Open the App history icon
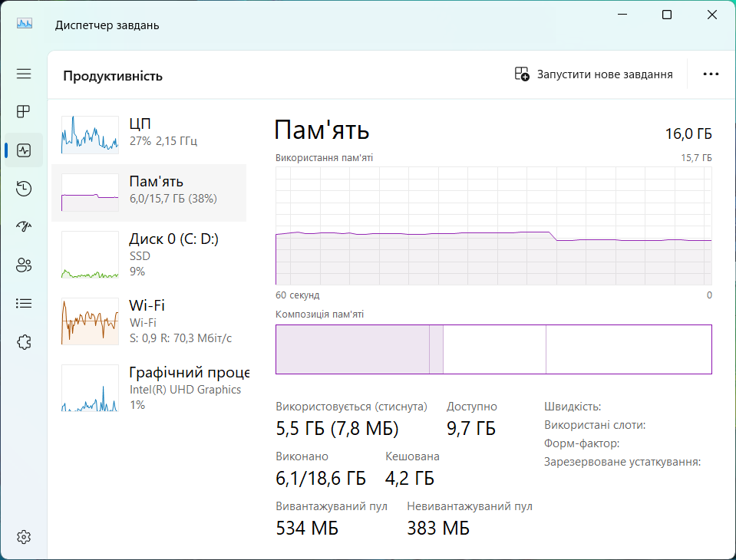This screenshot has height=560, width=736. 24,189
